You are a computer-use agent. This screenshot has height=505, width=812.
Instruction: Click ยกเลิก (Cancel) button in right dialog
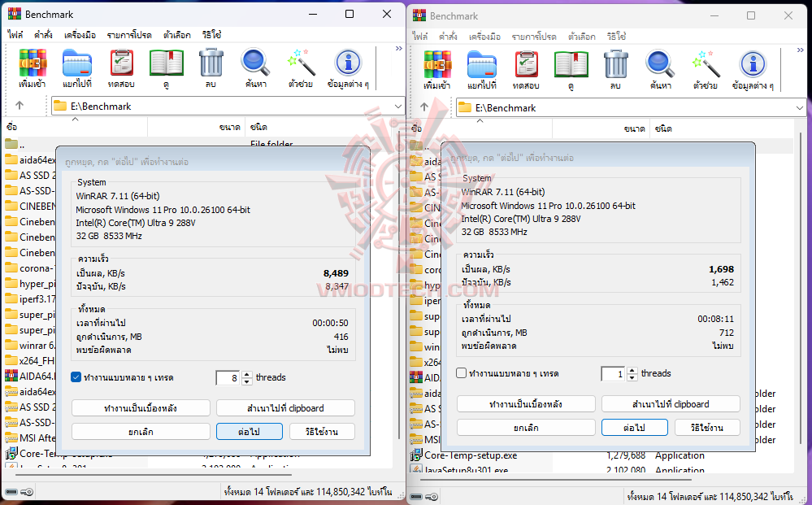pyautogui.click(x=526, y=427)
